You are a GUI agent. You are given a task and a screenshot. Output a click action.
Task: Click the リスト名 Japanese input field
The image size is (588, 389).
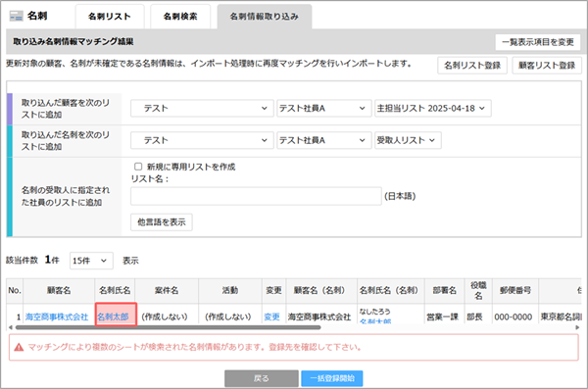(x=256, y=196)
